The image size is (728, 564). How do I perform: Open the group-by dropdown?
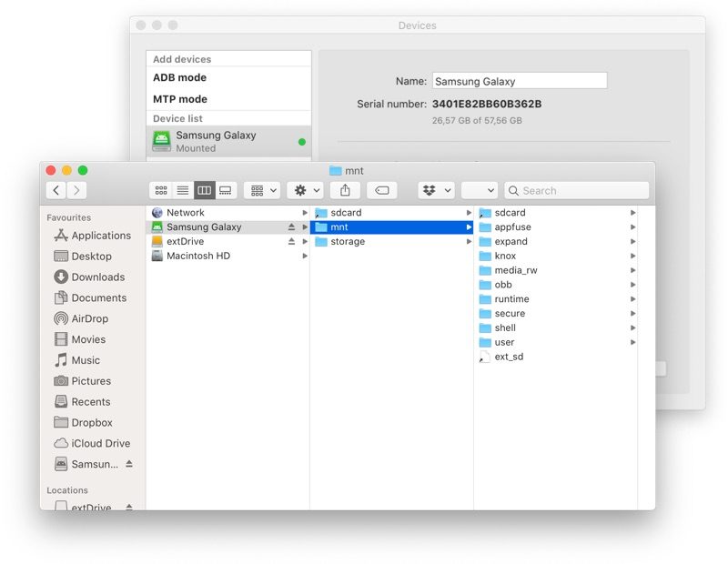pos(262,190)
